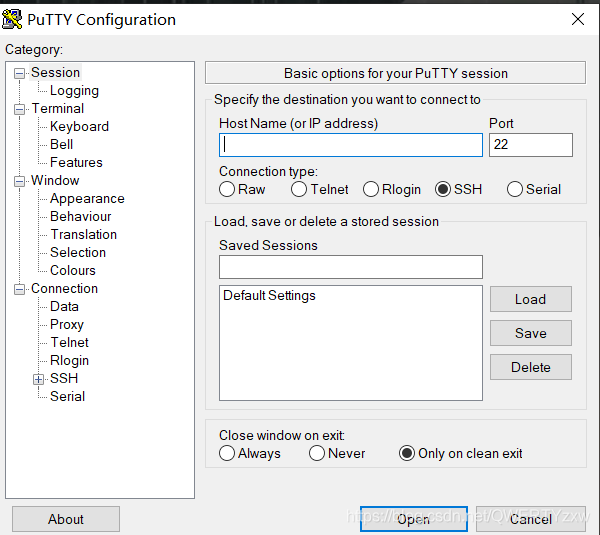Click the Save session button
600x535 pixels.
pos(531,333)
